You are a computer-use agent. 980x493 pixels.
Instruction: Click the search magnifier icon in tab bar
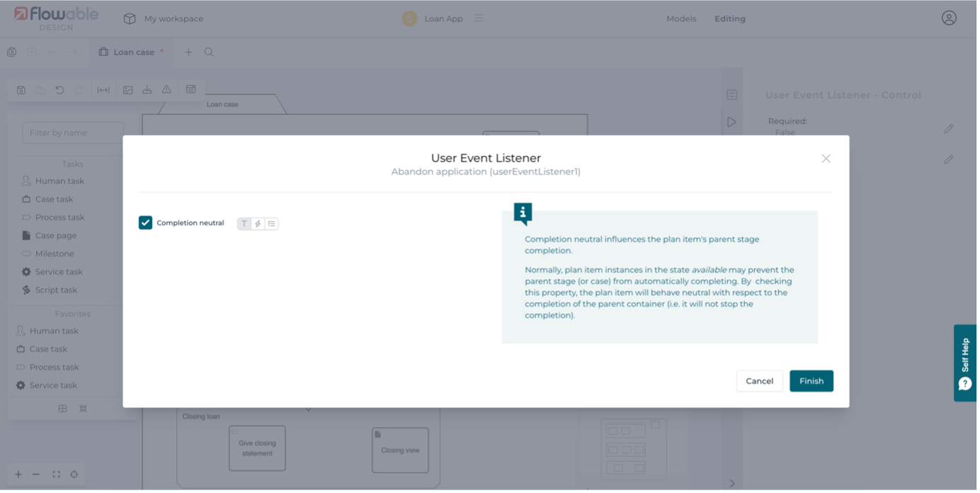point(209,52)
